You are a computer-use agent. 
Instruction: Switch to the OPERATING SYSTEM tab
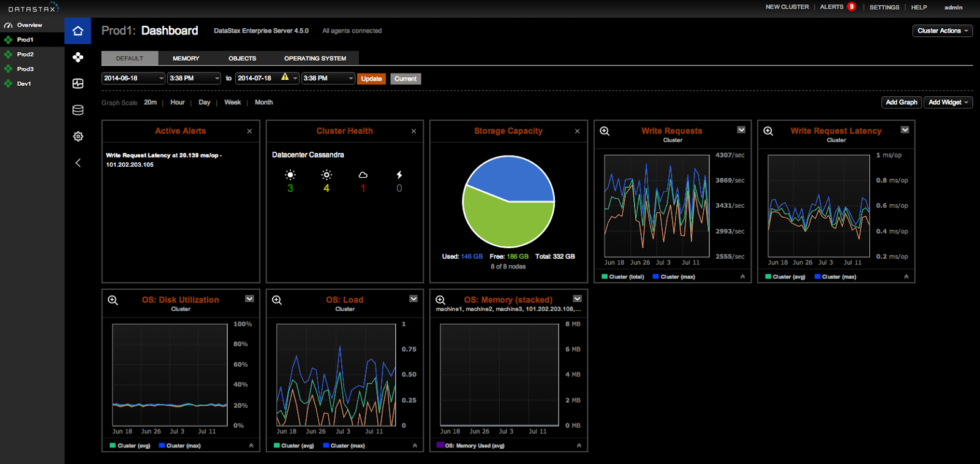315,58
